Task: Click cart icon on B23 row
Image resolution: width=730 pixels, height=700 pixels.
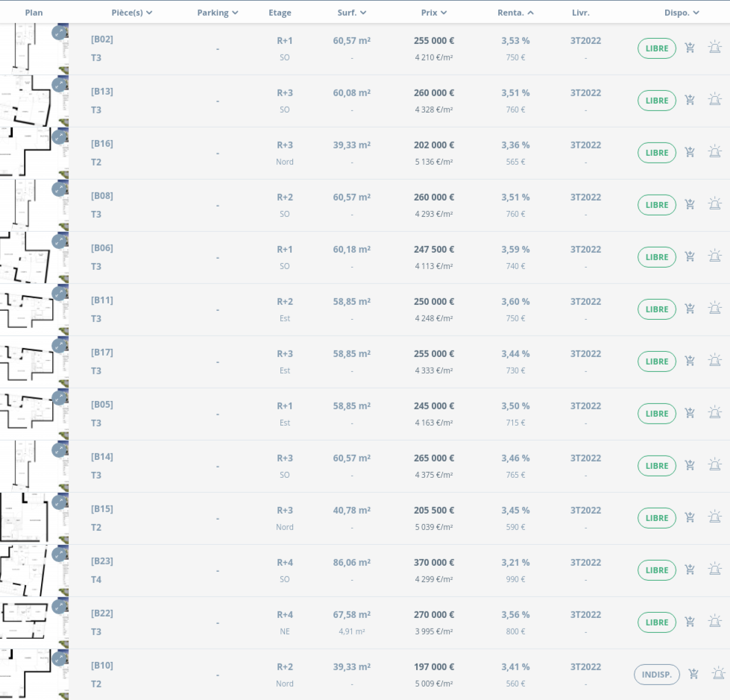Action: (x=690, y=570)
